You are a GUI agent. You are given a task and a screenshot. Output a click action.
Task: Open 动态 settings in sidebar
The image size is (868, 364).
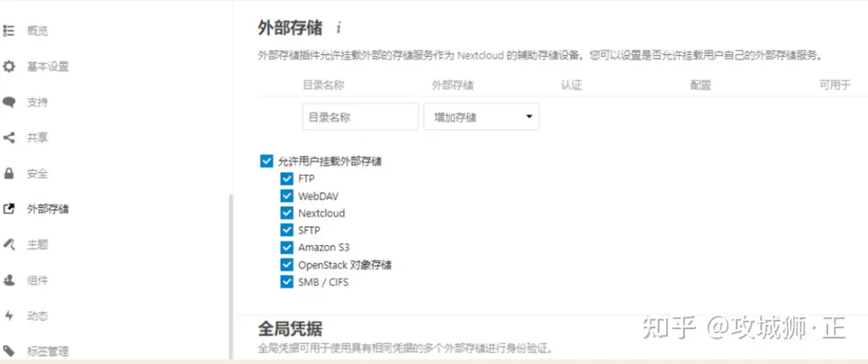(38, 316)
